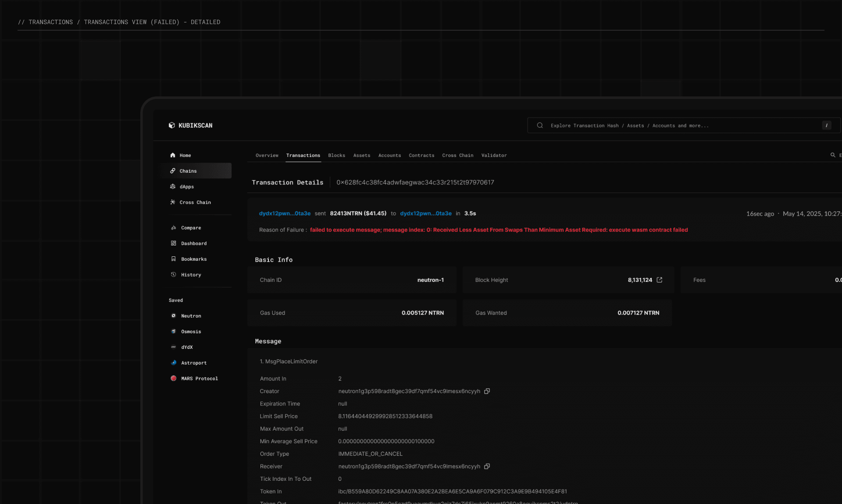The image size is (842, 504).
Task: Open block height 8,131,124 external link
Action: click(659, 280)
